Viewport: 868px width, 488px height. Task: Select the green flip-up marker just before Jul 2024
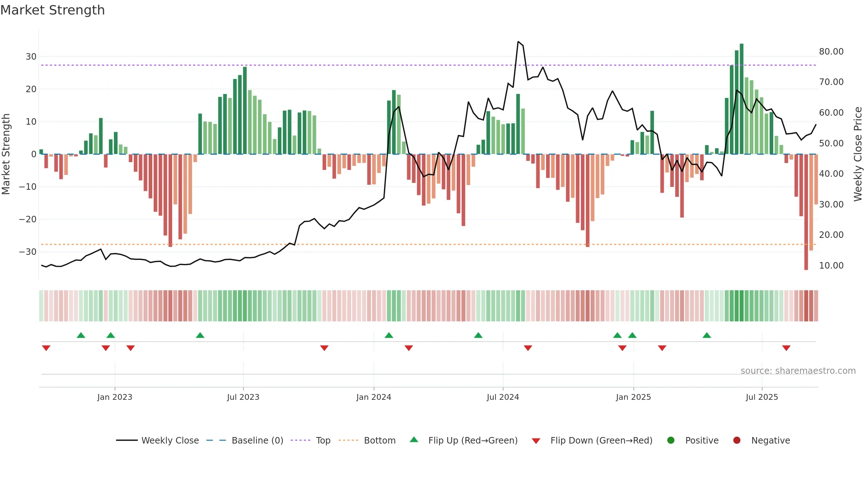point(478,335)
